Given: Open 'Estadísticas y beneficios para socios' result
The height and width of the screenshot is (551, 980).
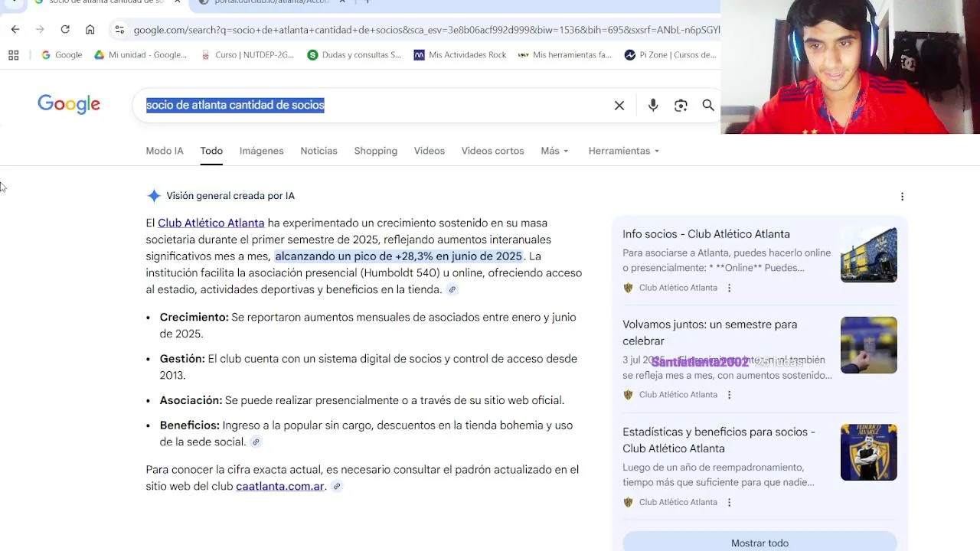Looking at the screenshot, I should (x=719, y=440).
